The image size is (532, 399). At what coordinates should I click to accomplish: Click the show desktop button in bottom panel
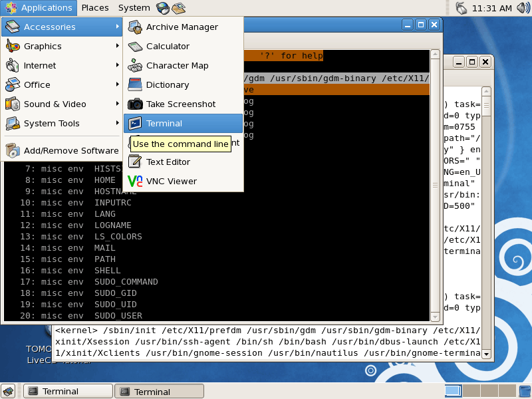point(8,392)
